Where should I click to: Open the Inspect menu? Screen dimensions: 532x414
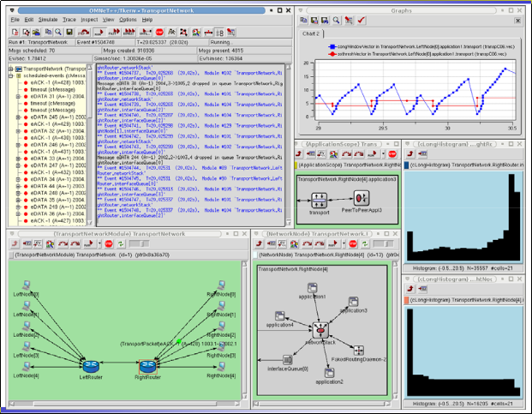point(89,18)
